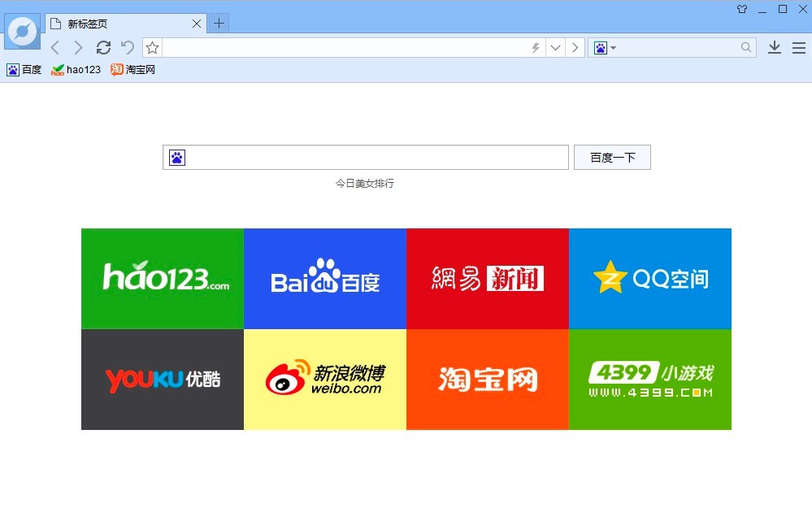Click the restore closed page curved-arrow icon
The image size is (812, 508).
[127, 47]
